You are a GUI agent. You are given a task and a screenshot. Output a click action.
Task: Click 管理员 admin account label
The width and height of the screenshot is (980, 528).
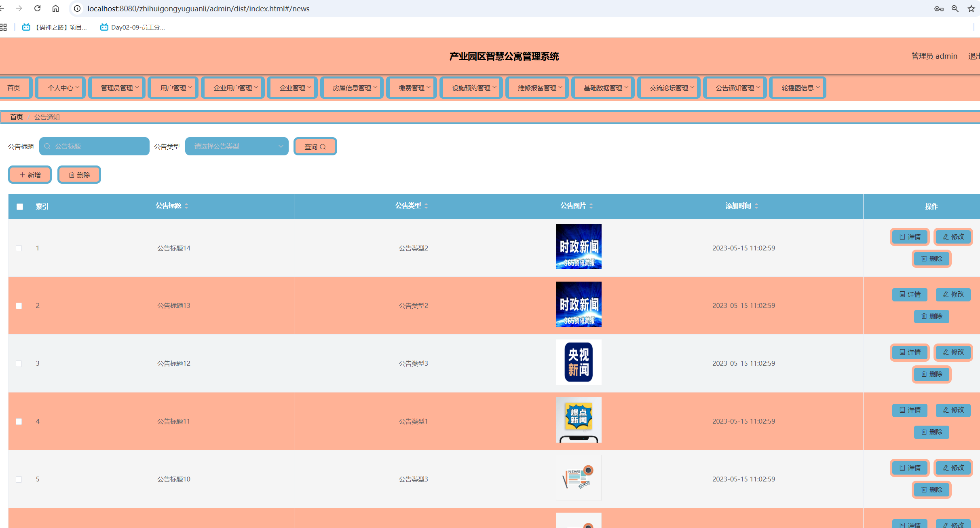pos(934,56)
